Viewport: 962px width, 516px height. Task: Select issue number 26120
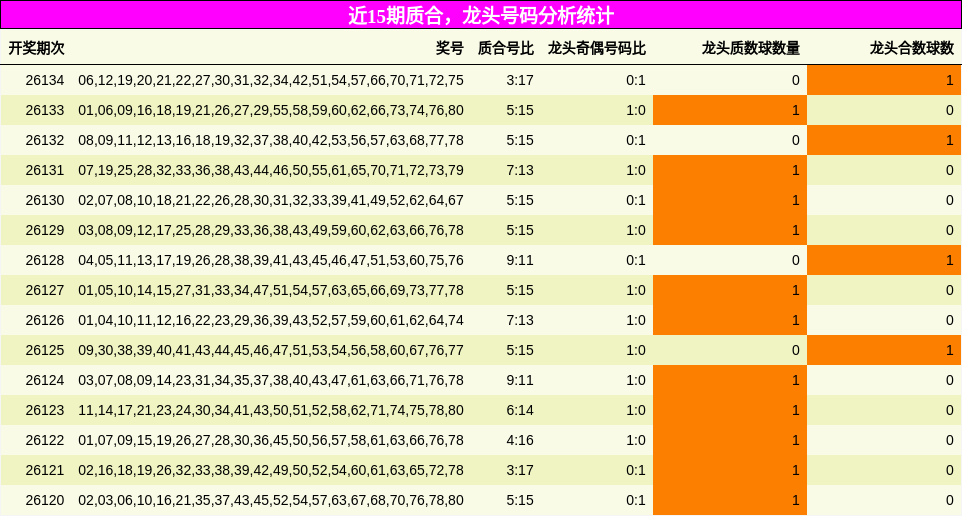pyautogui.click(x=45, y=501)
